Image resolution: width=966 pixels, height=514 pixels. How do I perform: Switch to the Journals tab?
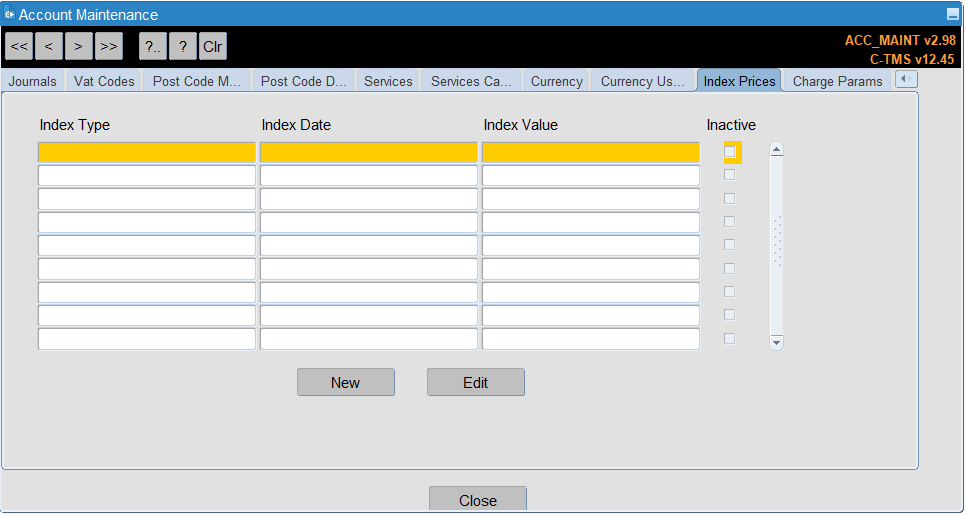tap(33, 81)
